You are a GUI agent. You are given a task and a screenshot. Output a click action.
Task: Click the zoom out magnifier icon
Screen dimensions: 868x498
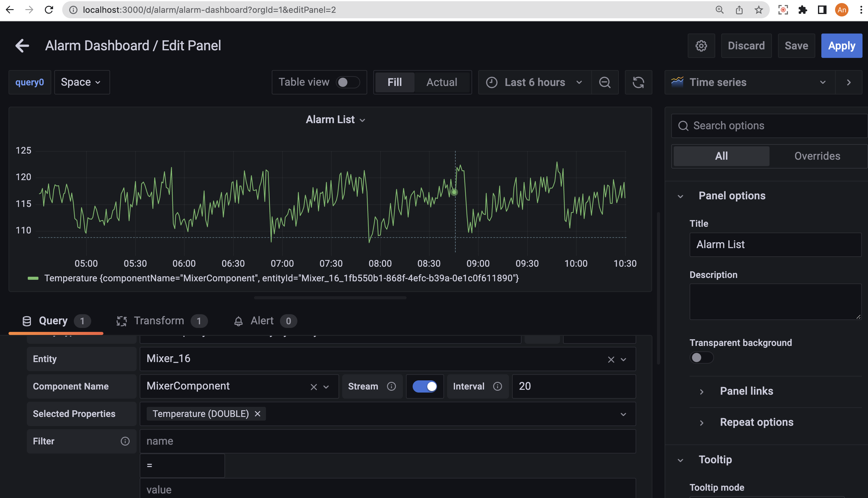coord(605,82)
